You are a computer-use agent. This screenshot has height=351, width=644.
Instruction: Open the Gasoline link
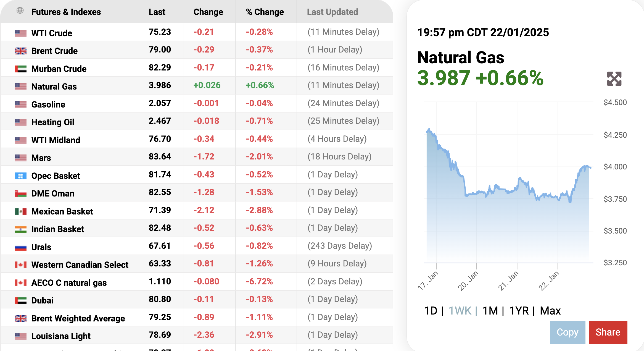(48, 104)
